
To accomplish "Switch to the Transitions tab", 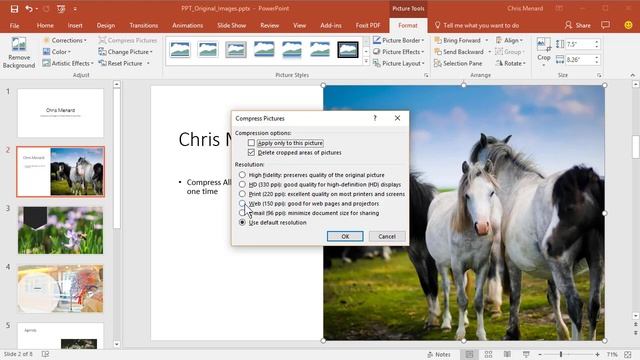I will point(144,25).
